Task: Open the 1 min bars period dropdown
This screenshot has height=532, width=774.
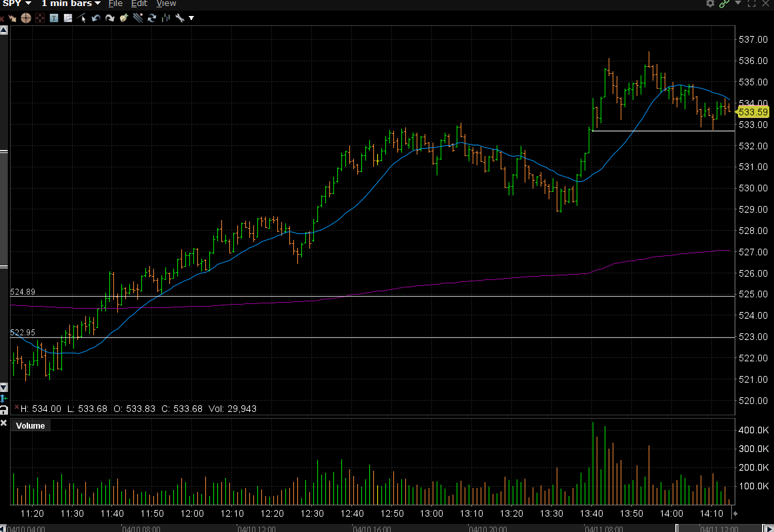Action: [71, 3]
